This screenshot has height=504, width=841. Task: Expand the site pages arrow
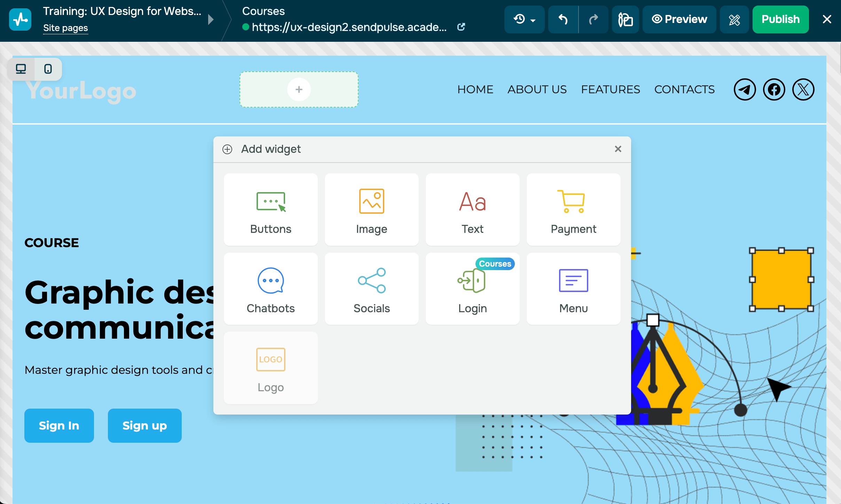click(211, 19)
